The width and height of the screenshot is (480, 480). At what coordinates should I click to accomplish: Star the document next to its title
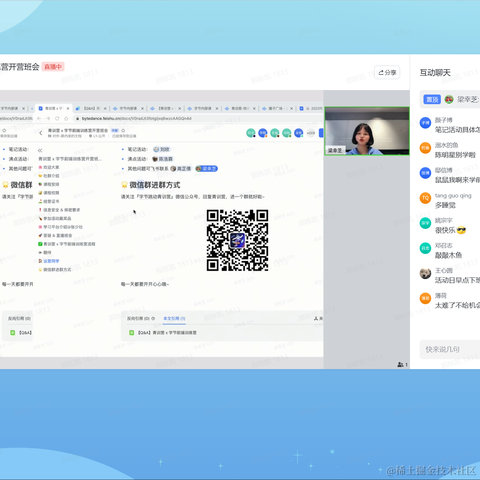click(123, 130)
